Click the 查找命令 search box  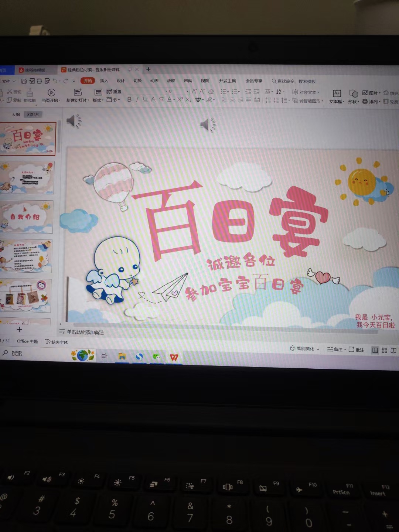click(x=294, y=81)
